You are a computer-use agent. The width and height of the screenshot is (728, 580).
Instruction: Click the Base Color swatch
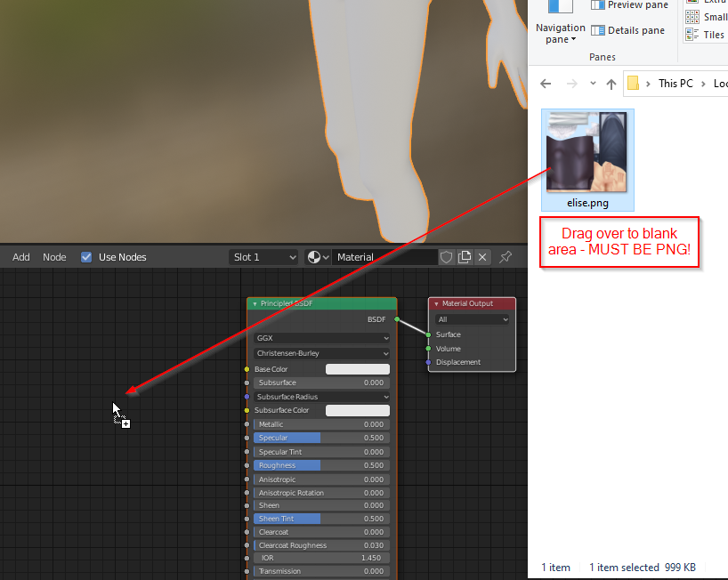358,369
